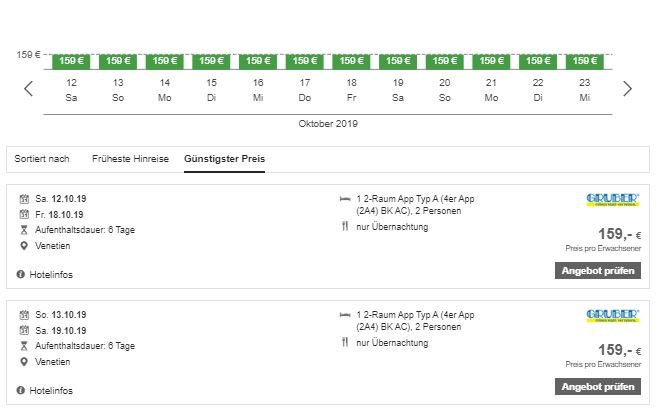Viewport: 661px width, 411px height.
Task: Click Gruber logo in second offer
Action: tap(612, 317)
